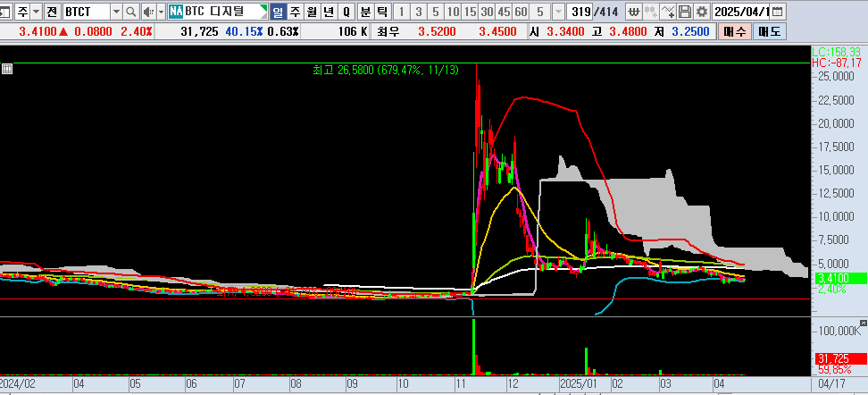The width and height of the screenshot is (868, 395).
Task: Click the 100,000K volume axis label
Action: click(839, 331)
